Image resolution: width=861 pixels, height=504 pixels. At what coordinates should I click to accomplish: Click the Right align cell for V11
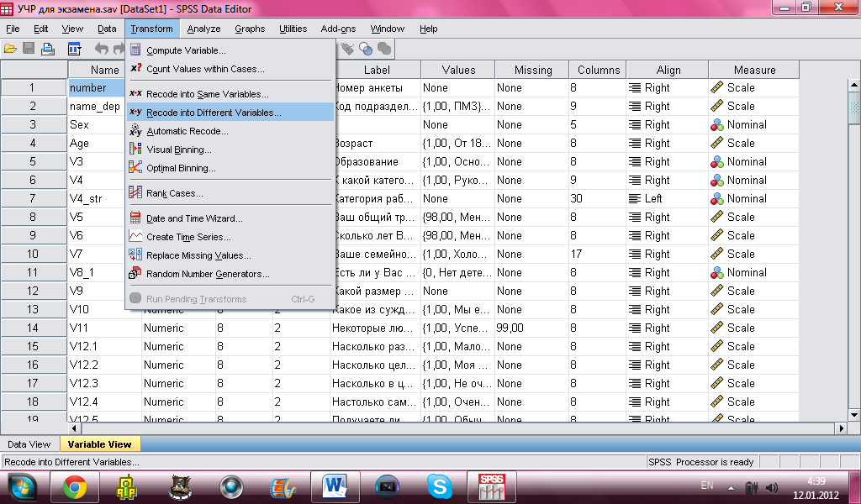pos(667,328)
